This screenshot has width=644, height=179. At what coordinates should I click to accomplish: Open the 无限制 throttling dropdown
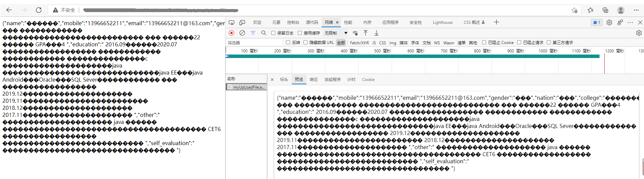pyautogui.click(x=336, y=33)
